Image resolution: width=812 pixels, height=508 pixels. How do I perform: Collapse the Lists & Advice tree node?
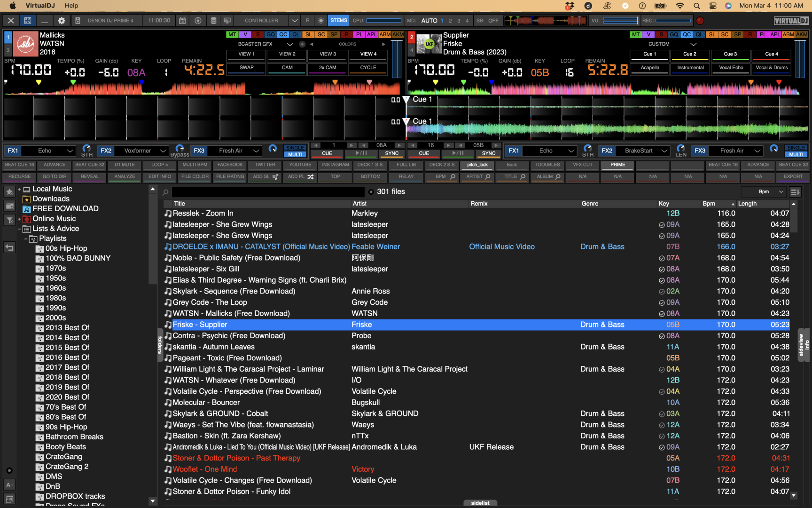(x=20, y=229)
